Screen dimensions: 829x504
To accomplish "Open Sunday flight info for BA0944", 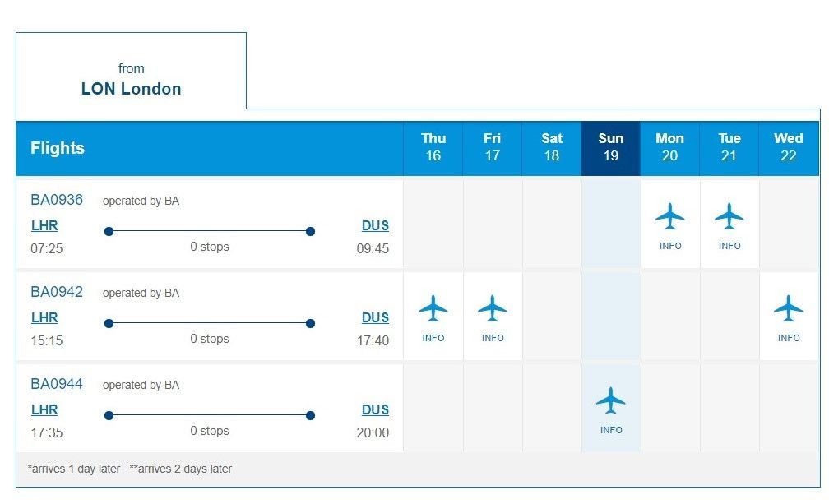I will pyautogui.click(x=610, y=409).
